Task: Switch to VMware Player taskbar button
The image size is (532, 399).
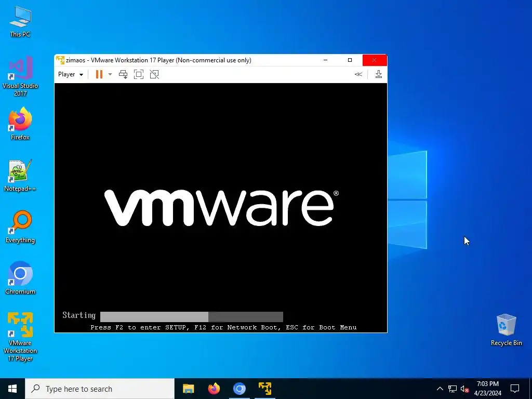Action: [x=265, y=389]
